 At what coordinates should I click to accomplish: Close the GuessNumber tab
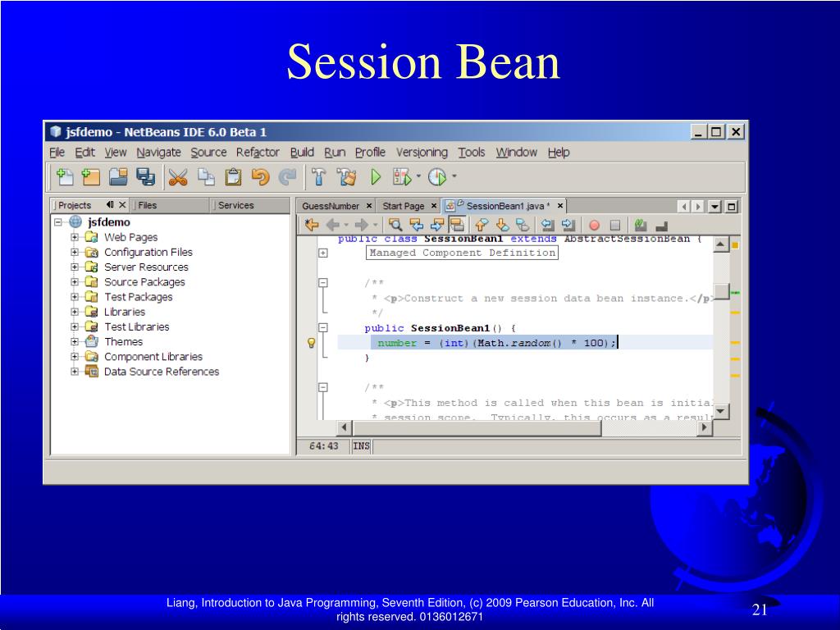369,206
